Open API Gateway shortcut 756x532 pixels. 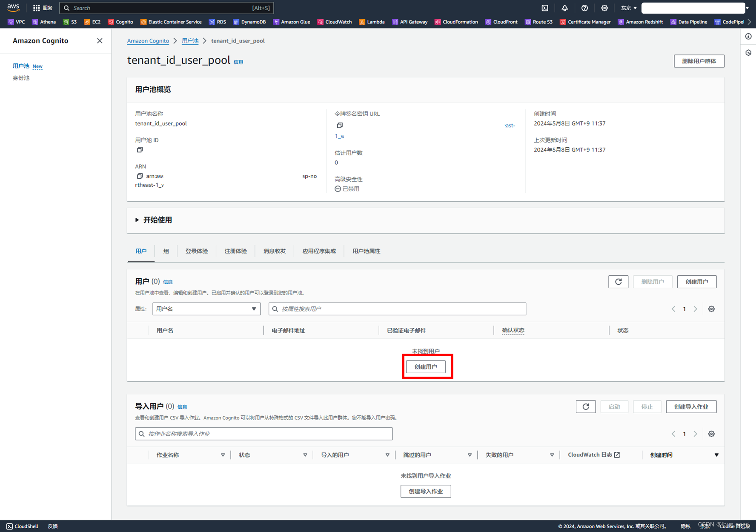click(409, 22)
